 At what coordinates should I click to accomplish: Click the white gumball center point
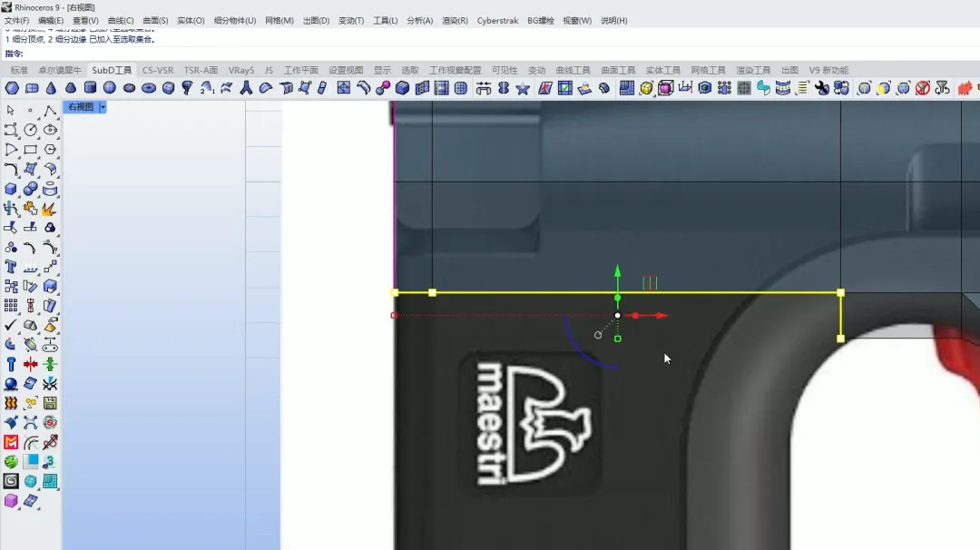click(x=618, y=316)
